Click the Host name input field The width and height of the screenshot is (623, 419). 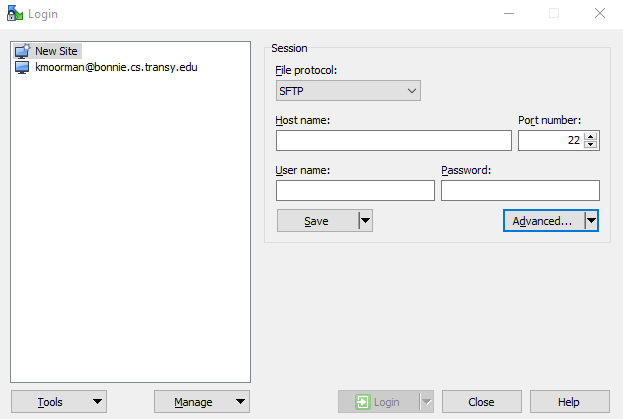coord(393,140)
